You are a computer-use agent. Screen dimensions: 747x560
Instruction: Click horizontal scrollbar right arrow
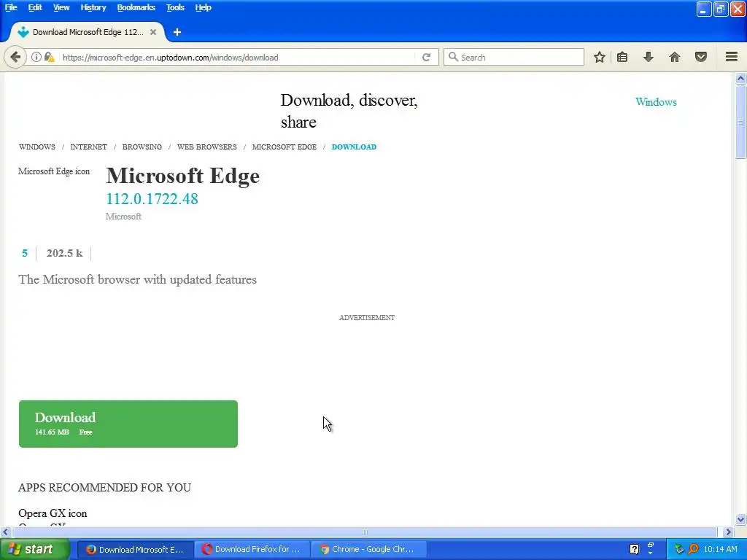click(x=728, y=532)
